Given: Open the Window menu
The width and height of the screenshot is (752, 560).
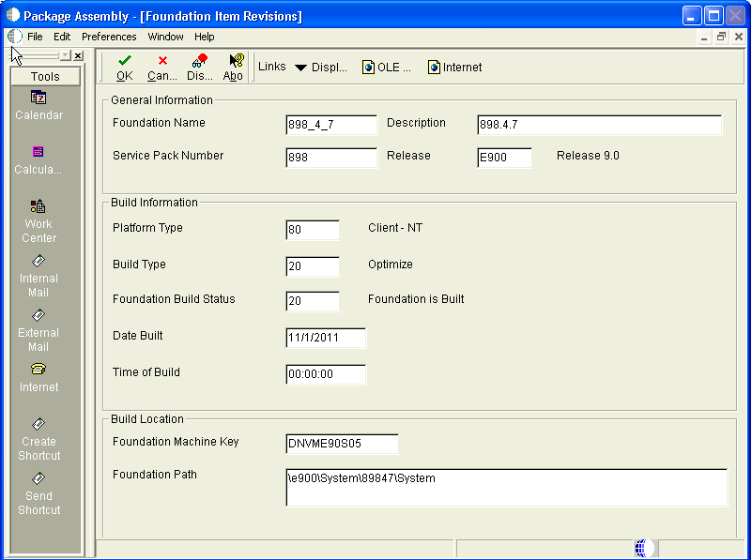Looking at the screenshot, I should tap(165, 37).
